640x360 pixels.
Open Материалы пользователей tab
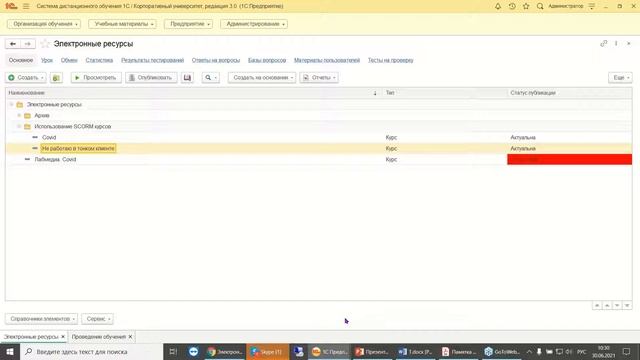coord(327,60)
